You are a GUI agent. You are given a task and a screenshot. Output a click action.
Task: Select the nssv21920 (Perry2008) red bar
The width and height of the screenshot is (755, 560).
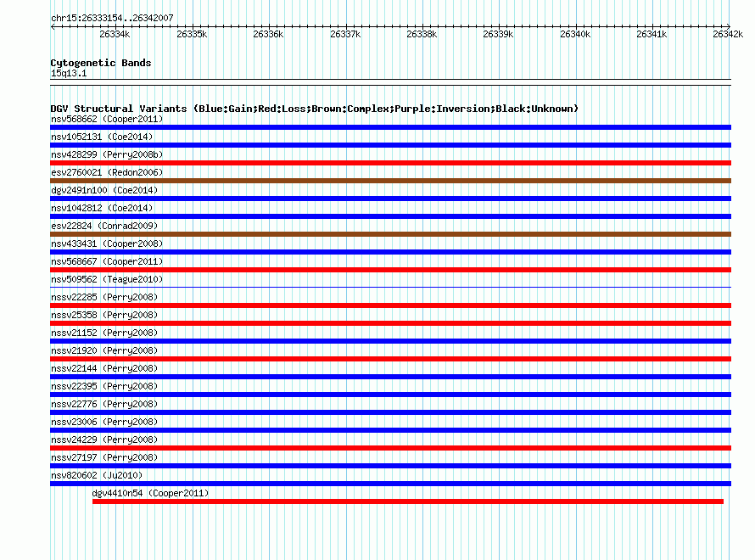click(390, 359)
